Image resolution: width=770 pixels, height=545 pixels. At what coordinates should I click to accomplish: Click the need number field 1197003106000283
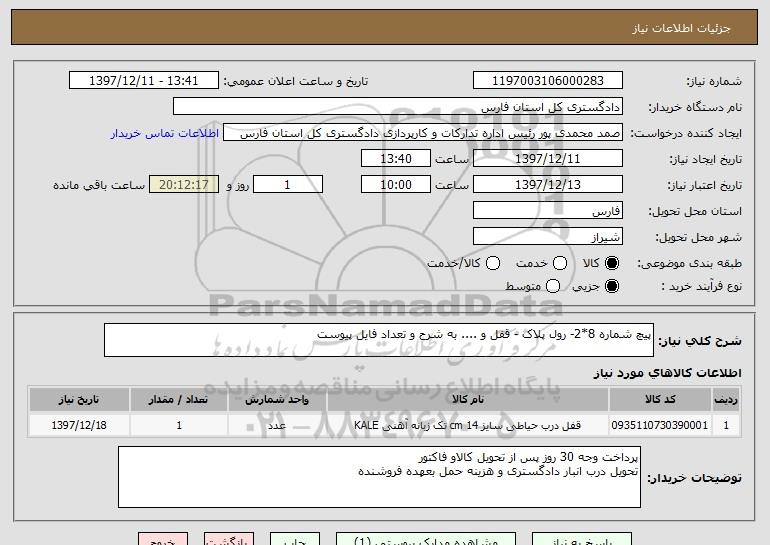[x=548, y=81]
